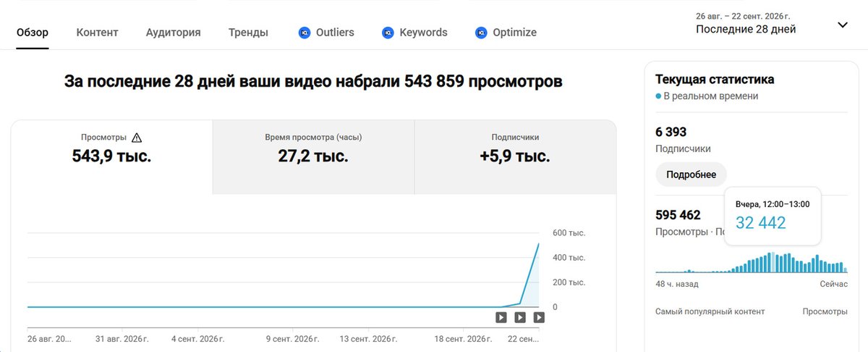Click the 6 393 subscribers count
The width and height of the screenshot is (868, 352).
coord(671,132)
